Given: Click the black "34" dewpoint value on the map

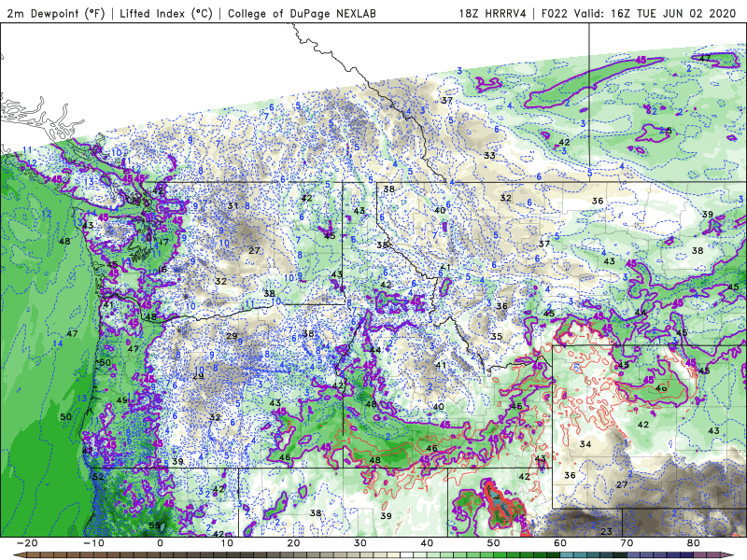Looking at the screenshot, I should pyautogui.click(x=585, y=444).
